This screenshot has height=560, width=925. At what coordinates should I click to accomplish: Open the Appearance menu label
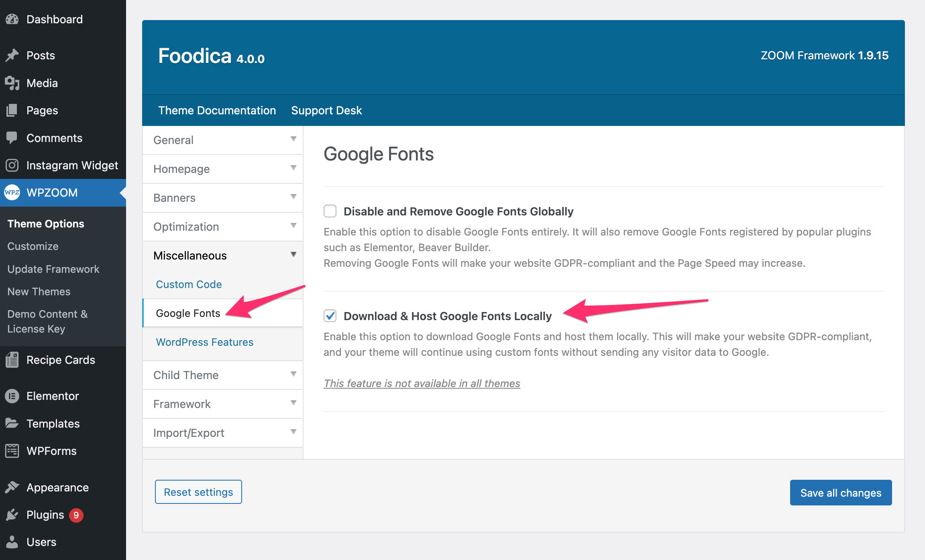[57, 487]
